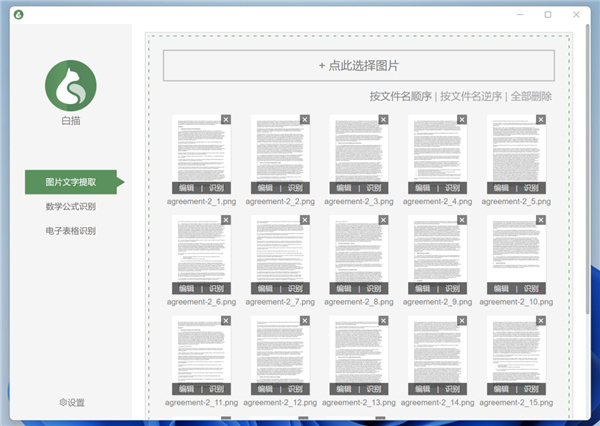The width and height of the screenshot is (600, 426).
Task: Remove agreement-2_3.png with its X icon
Action: coord(383,119)
